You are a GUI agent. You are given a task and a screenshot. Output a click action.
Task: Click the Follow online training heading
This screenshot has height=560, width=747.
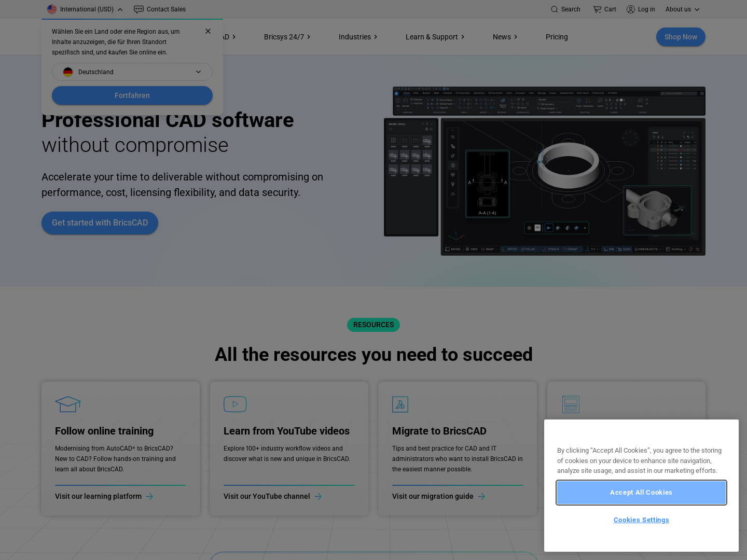pos(104,431)
